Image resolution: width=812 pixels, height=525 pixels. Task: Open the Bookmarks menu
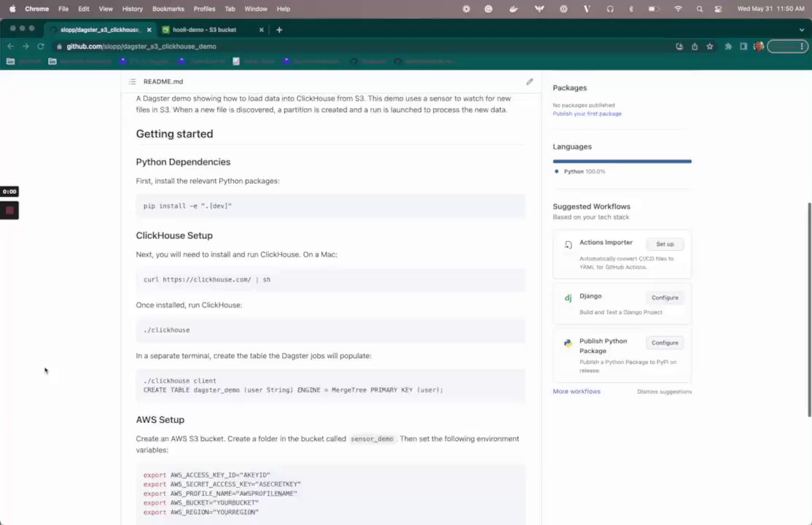[168, 9]
